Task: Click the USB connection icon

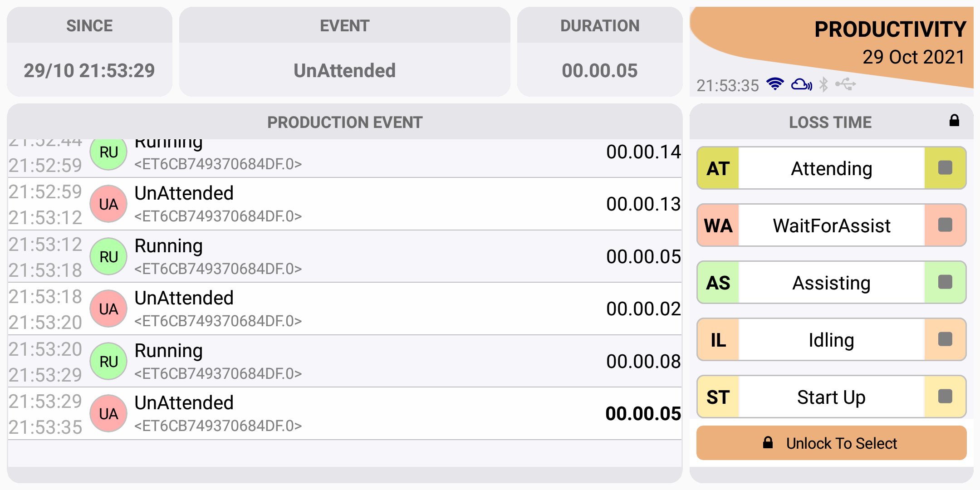Action: 846,84
